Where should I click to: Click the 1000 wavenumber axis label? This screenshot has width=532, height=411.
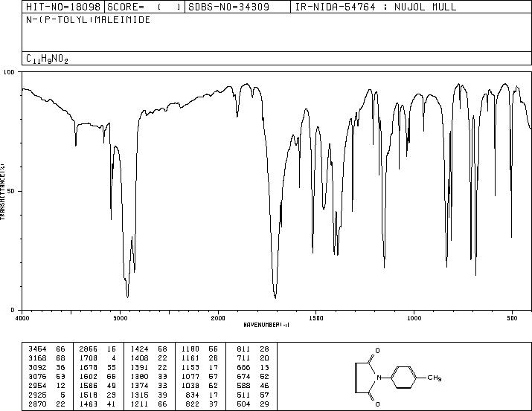[414, 318]
